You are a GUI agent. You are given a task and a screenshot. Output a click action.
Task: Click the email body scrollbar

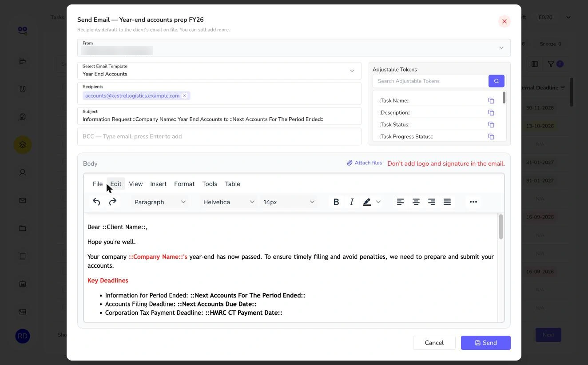[x=501, y=227]
